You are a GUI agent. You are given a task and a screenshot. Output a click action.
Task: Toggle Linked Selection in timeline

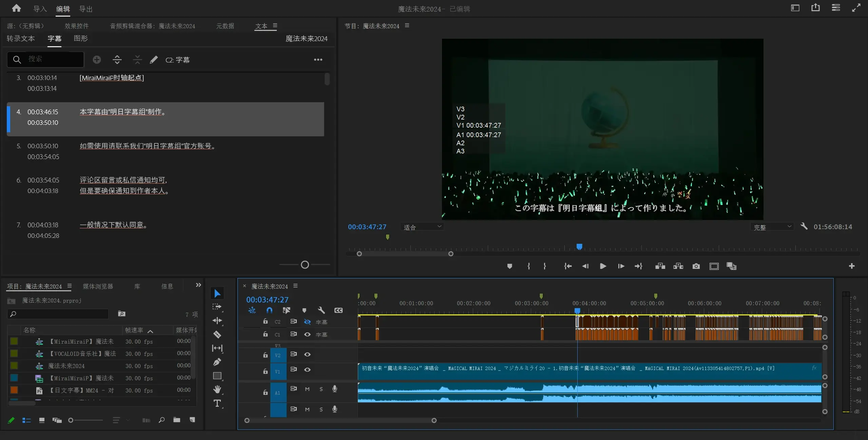[286, 310]
